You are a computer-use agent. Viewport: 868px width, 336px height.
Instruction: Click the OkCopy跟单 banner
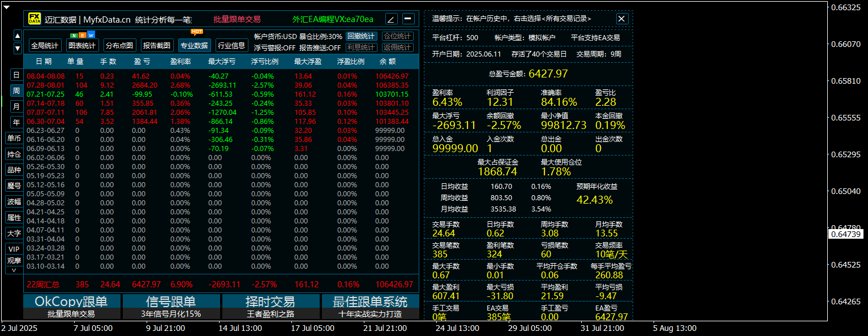pyautogui.click(x=71, y=301)
